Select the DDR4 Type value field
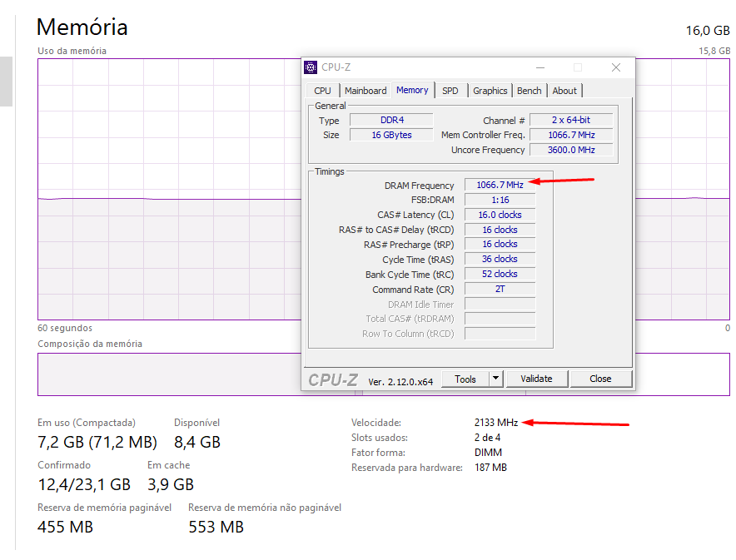Viewport: 736px width, 560px height. pos(391,120)
